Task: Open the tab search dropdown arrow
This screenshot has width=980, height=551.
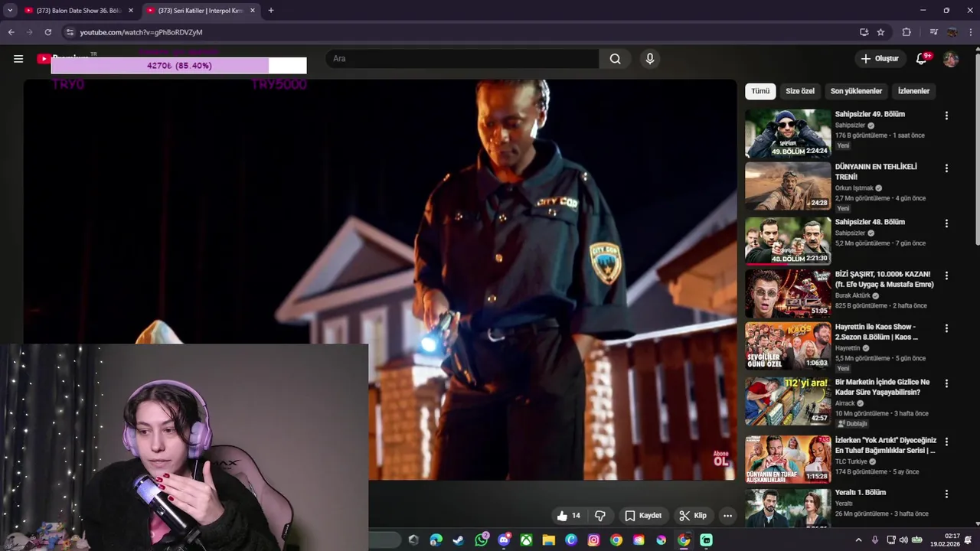Action: pos(10,11)
